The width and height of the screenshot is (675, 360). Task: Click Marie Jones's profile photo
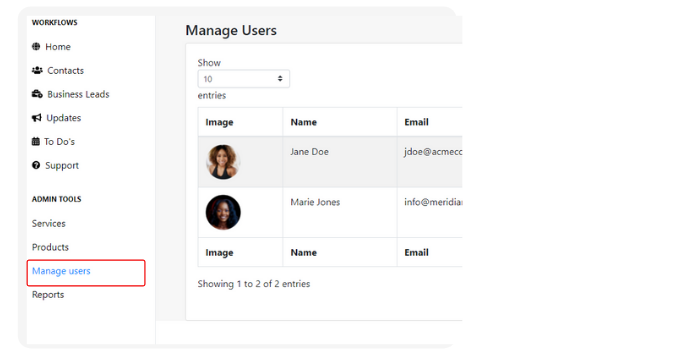click(x=223, y=212)
